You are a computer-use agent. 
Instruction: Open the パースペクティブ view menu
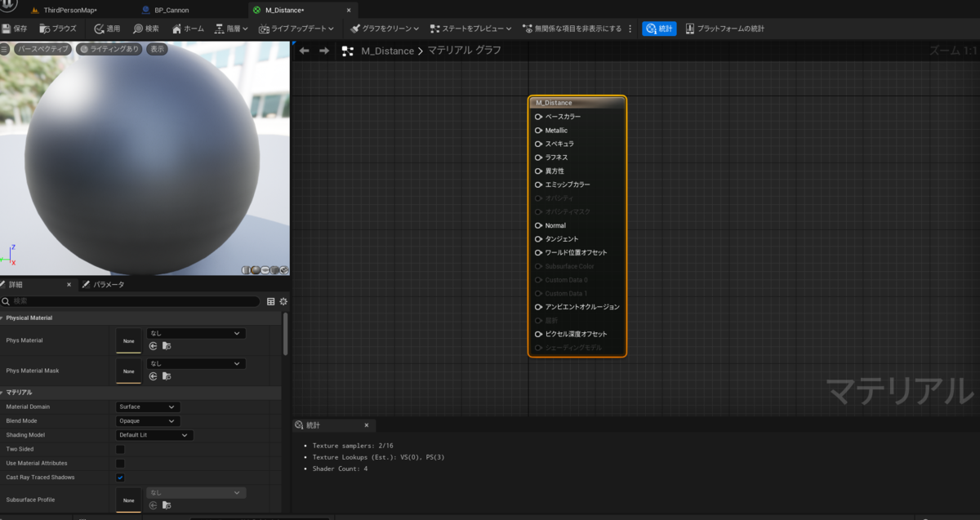point(42,49)
